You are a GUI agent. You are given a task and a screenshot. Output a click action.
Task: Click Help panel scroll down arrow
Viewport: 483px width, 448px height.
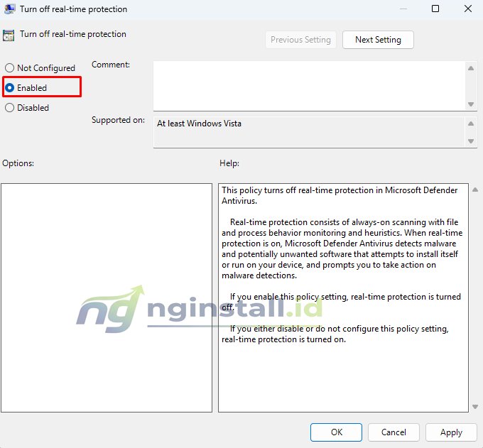tap(475, 407)
